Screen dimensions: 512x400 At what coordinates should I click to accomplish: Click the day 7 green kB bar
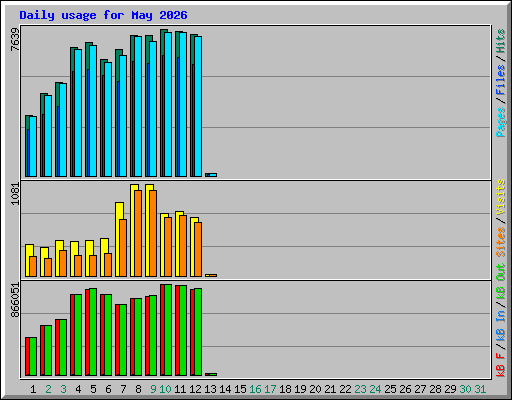tap(123, 340)
